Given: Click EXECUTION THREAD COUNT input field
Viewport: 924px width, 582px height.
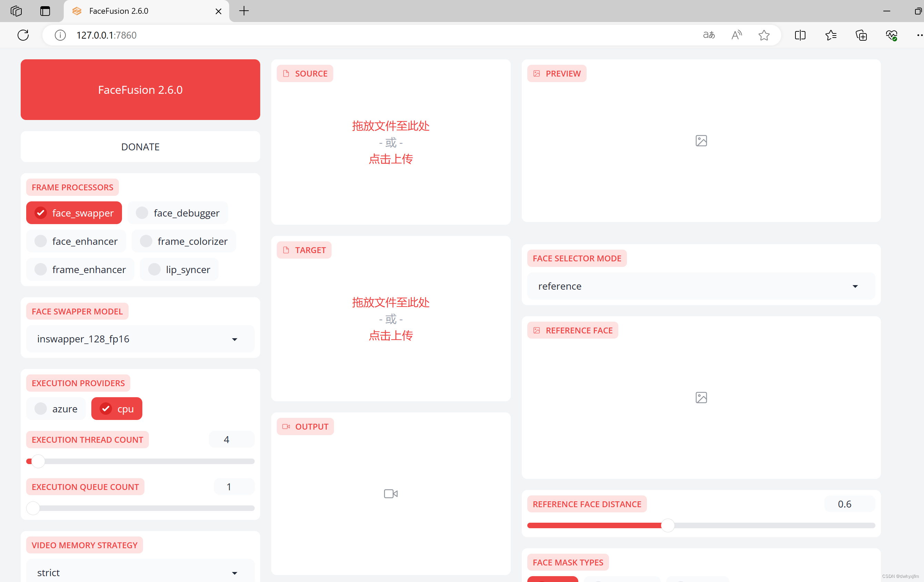Looking at the screenshot, I should (x=227, y=439).
